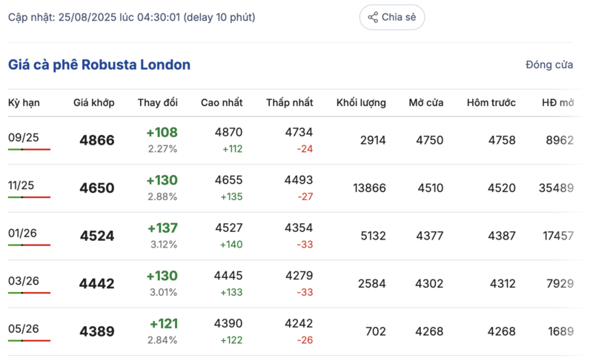Click the price range bar under 09/25
Image resolution: width=593 pixels, height=364 pixels.
point(29,149)
